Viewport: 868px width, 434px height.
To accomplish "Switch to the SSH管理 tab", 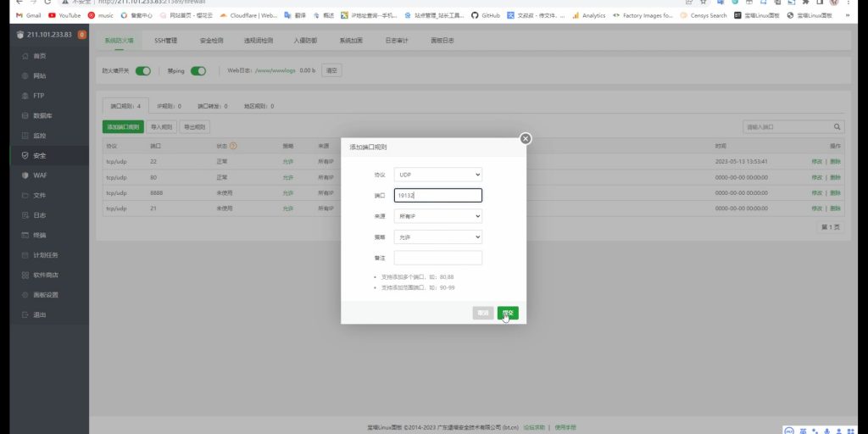I will coord(165,40).
